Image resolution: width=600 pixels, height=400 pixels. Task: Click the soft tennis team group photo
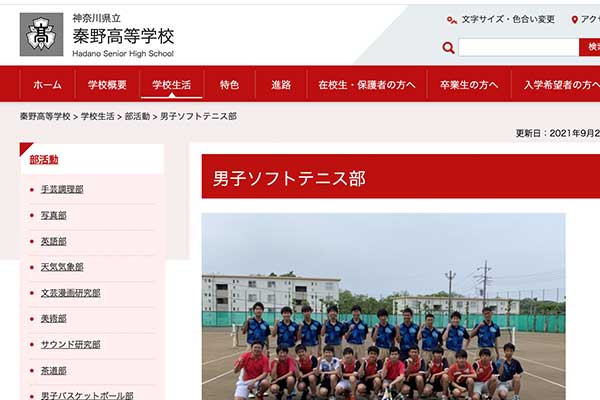tap(383, 307)
